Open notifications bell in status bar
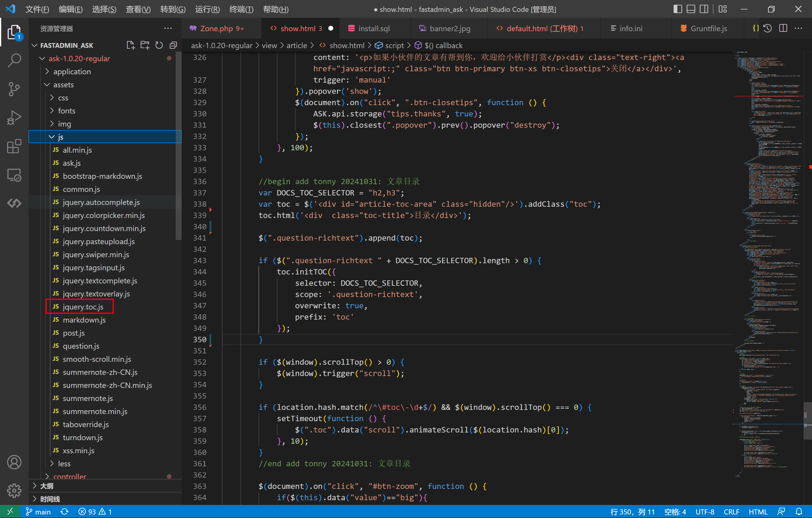Viewport: 812px width, 518px height. coord(799,511)
